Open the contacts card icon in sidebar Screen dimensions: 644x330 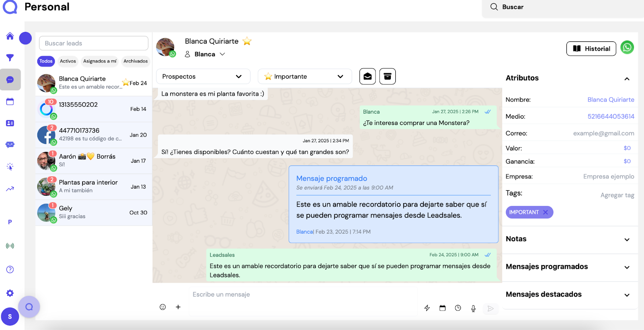click(x=10, y=123)
